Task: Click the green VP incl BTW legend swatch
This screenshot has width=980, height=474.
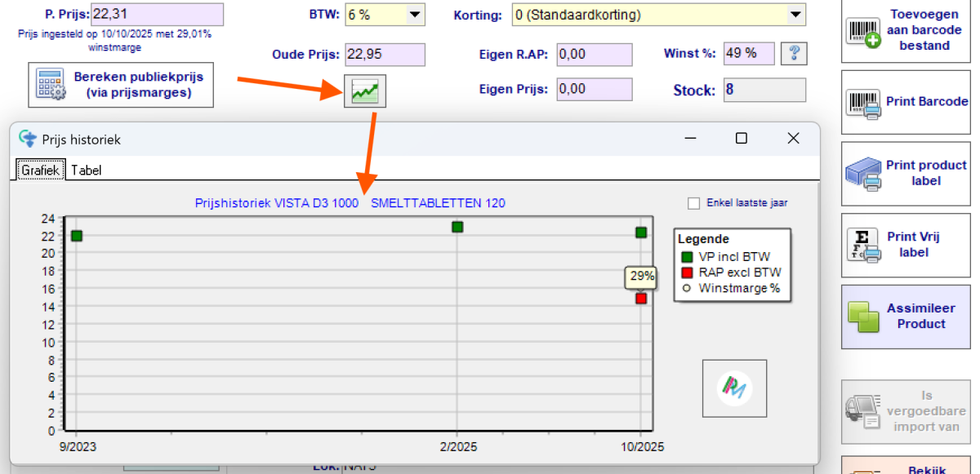Action: (x=688, y=257)
